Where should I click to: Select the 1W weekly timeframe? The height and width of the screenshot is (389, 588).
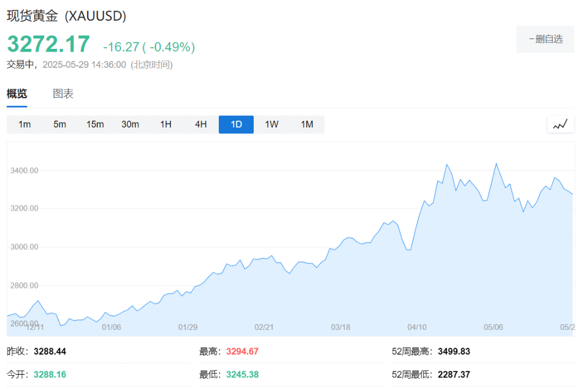271,124
